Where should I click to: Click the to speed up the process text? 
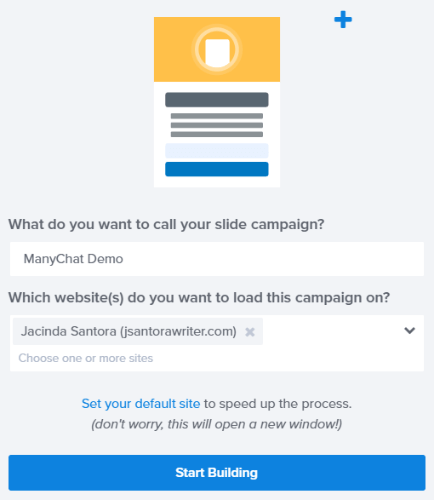point(278,404)
